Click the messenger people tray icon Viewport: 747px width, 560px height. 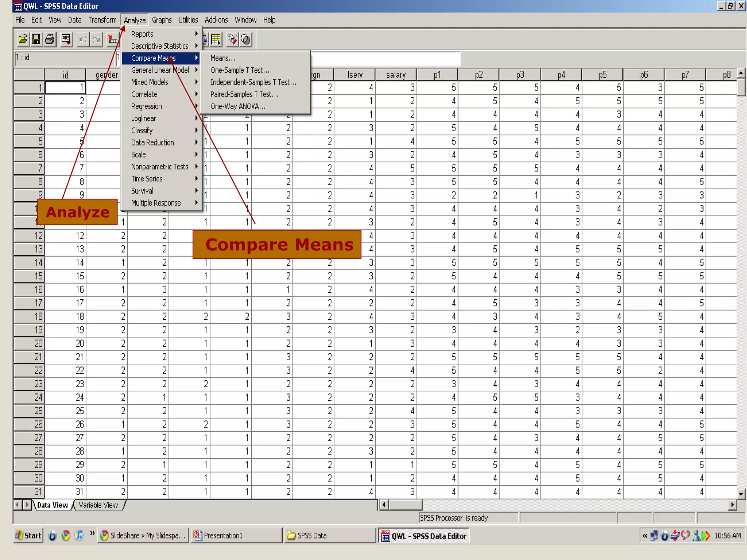tap(696, 535)
